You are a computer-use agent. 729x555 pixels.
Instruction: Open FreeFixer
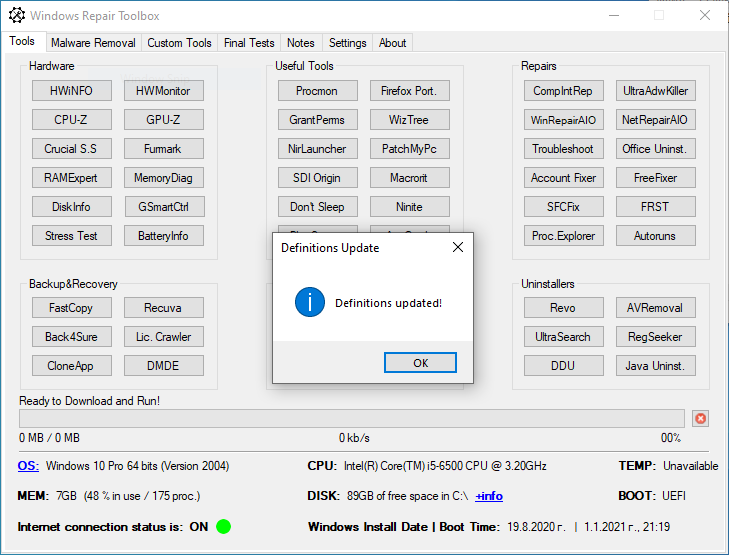(656, 178)
